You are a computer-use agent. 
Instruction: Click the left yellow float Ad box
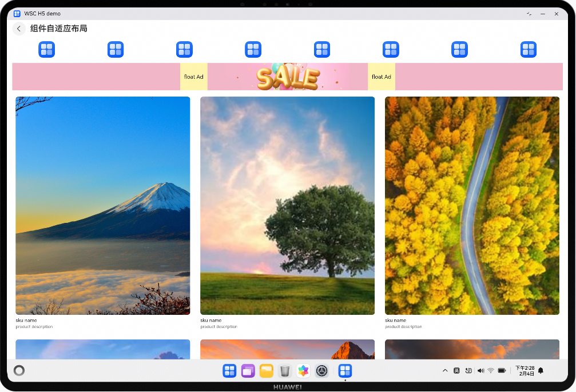(194, 77)
